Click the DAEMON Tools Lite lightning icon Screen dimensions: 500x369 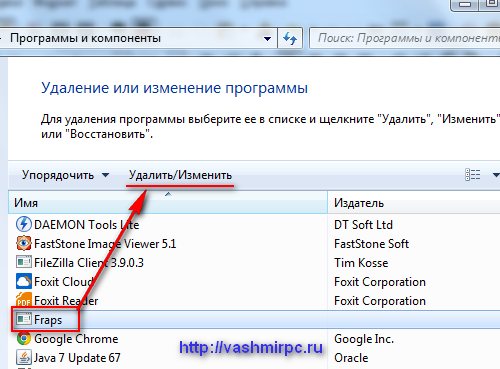[x=24, y=224]
